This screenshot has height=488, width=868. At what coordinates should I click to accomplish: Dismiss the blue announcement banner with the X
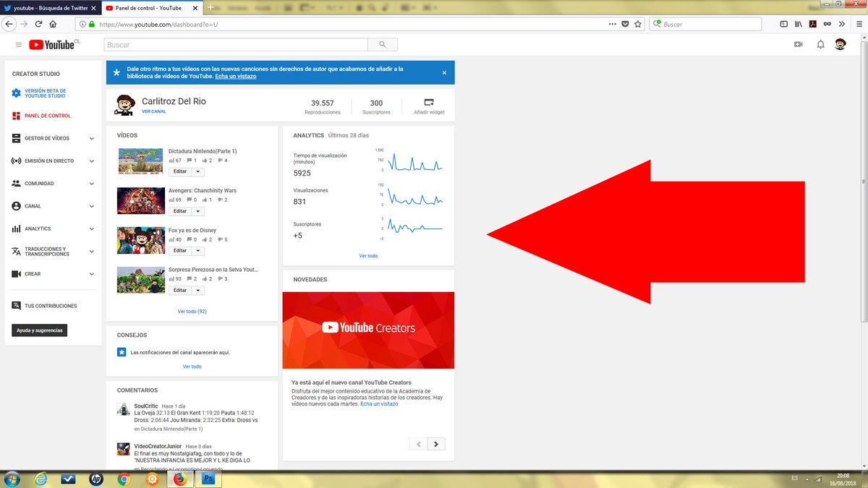coord(444,73)
